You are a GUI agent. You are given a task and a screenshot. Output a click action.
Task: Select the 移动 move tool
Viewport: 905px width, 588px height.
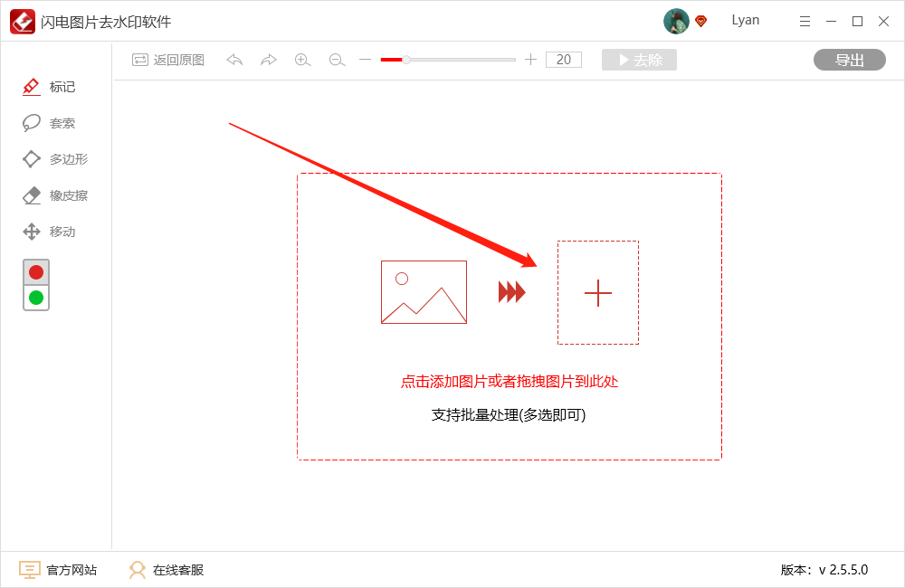49,232
